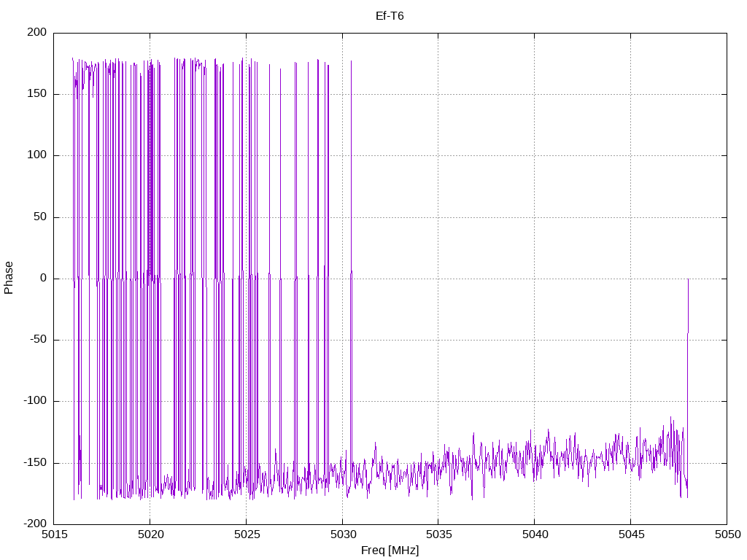Viewport: 747px width, 560px height.
Task: Select the 5050 x-axis tick label
Action: tap(727, 534)
